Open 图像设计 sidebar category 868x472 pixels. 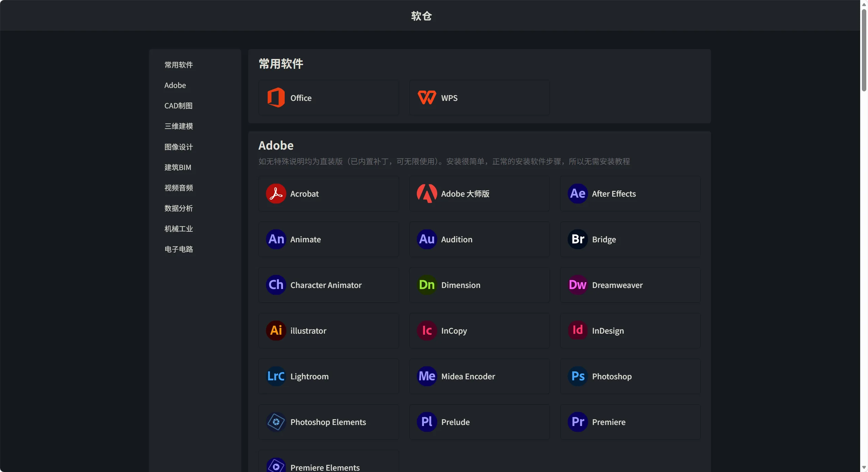178,147
